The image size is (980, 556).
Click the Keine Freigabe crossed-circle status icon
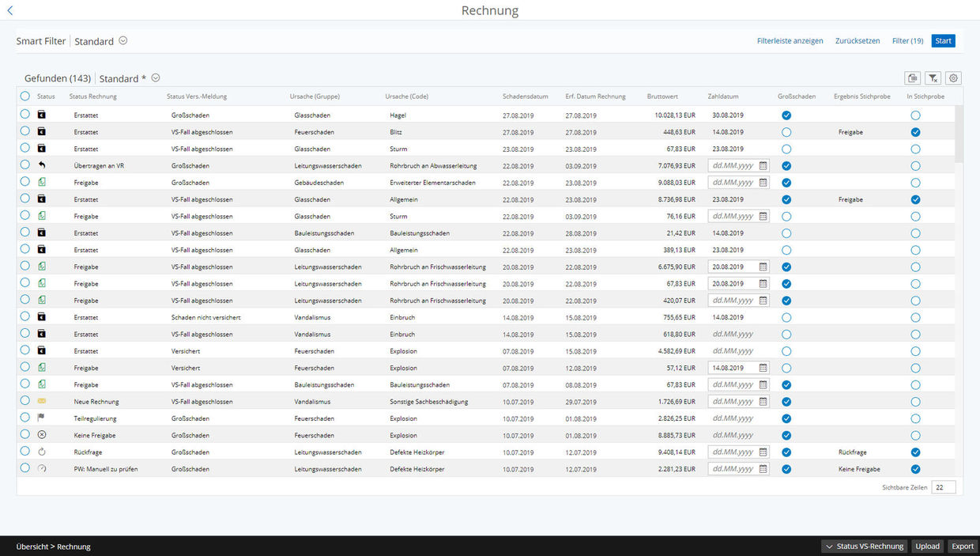point(42,435)
